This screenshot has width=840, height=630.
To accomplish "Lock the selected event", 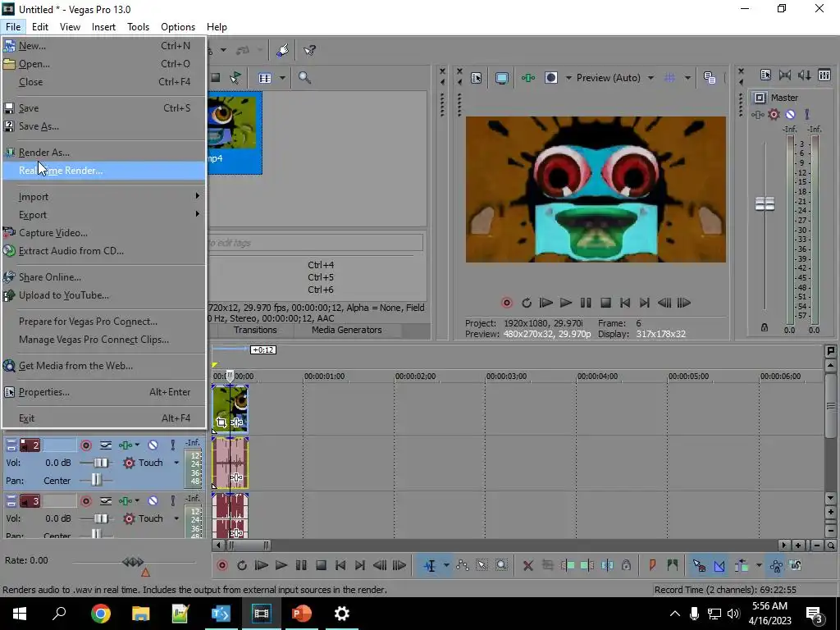I will point(626,565).
